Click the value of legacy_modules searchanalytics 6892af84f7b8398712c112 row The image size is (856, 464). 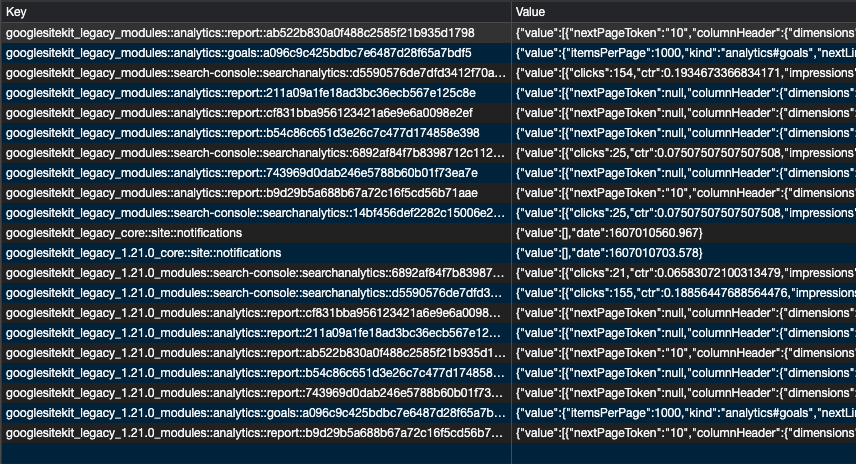pos(684,153)
